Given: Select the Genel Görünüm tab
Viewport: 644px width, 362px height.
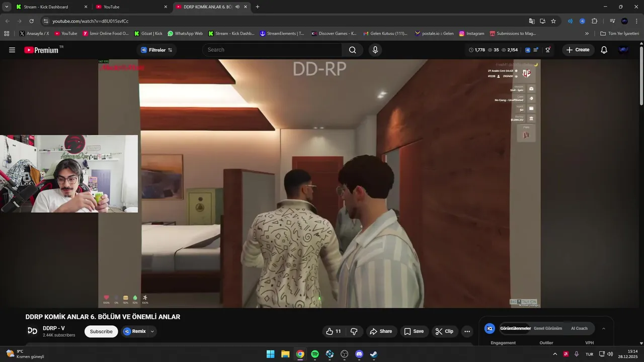Looking at the screenshot, I should tap(548, 328).
